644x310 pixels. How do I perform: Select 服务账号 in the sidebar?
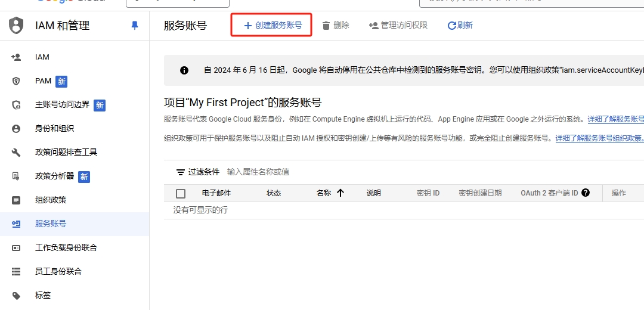[x=51, y=224]
